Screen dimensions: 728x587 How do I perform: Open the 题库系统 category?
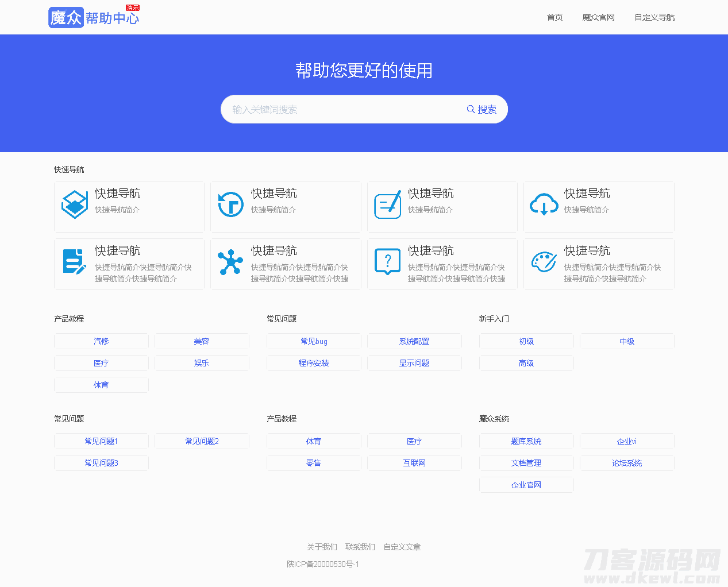(526, 441)
